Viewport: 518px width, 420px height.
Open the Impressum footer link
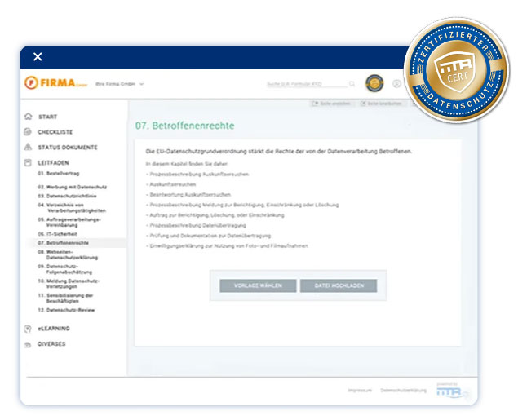pyautogui.click(x=360, y=391)
